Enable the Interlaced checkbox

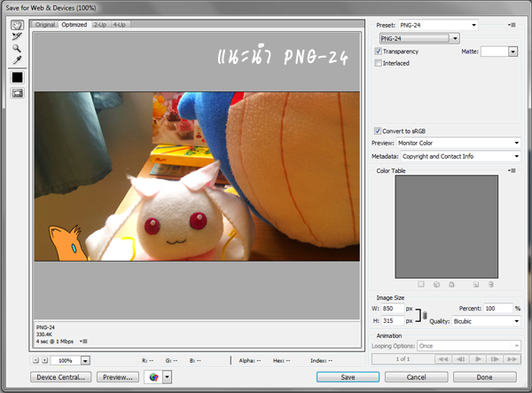(x=378, y=63)
